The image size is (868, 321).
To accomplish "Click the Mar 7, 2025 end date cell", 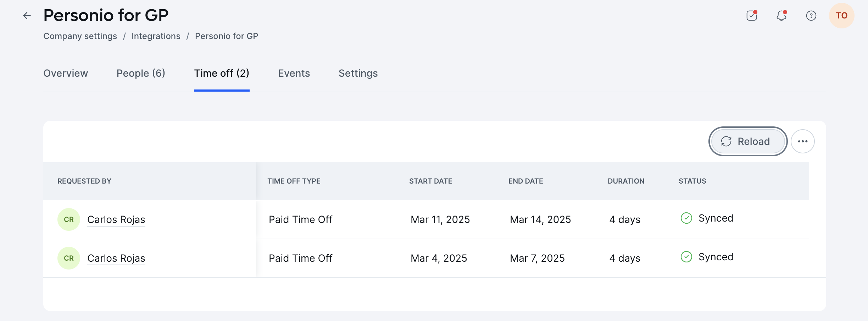I will 538,258.
